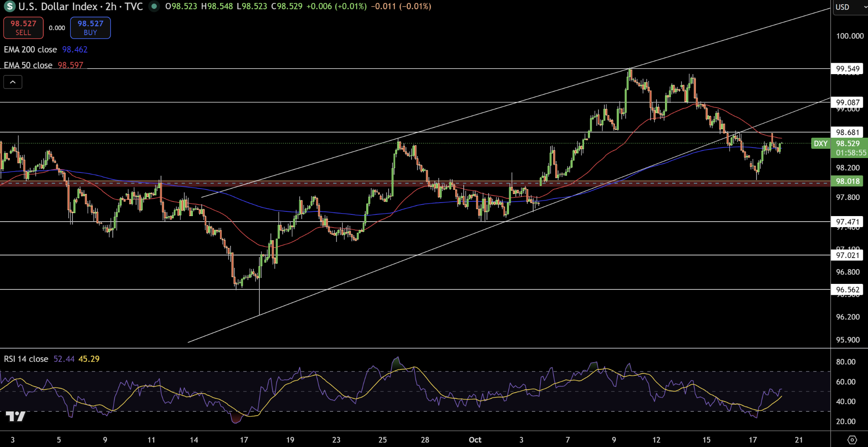The image size is (868, 447).
Task: Click the 96.562 price level label
Action: (847, 290)
